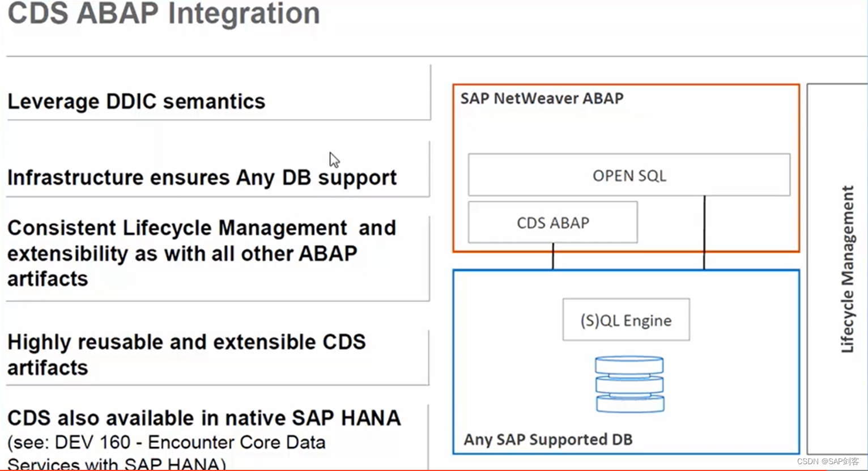Select the CDS ABAP block
The height and width of the screenshot is (471, 868).
click(x=552, y=222)
